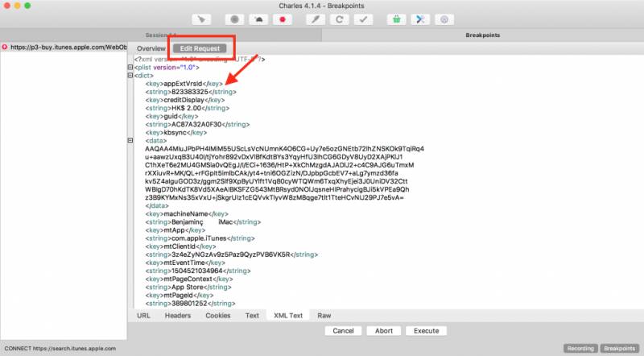Open Tools via wrench icon

coord(420,19)
